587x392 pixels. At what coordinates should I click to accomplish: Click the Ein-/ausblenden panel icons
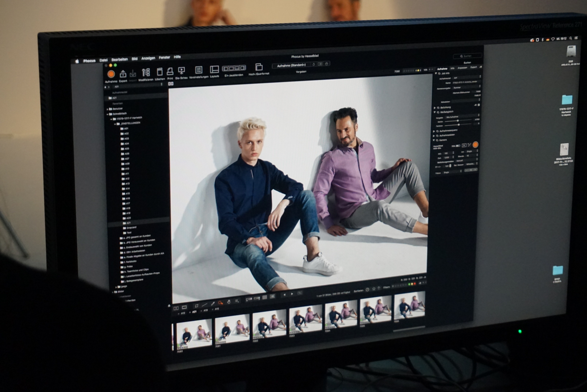point(234,68)
